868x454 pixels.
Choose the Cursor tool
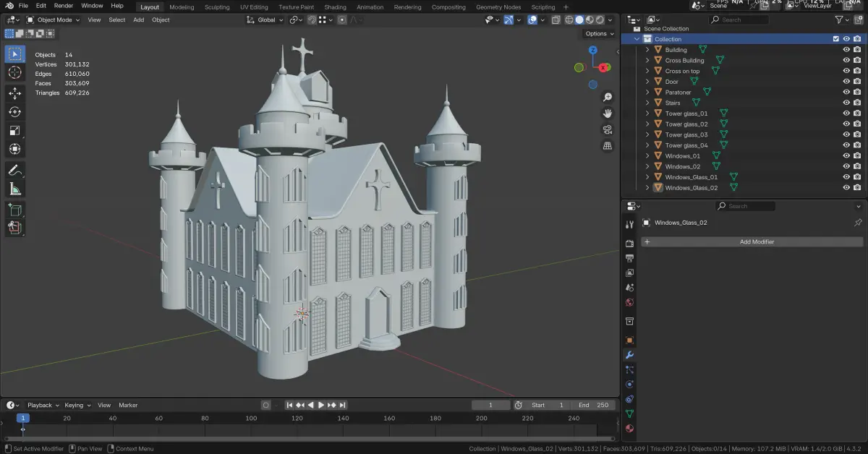click(x=15, y=73)
